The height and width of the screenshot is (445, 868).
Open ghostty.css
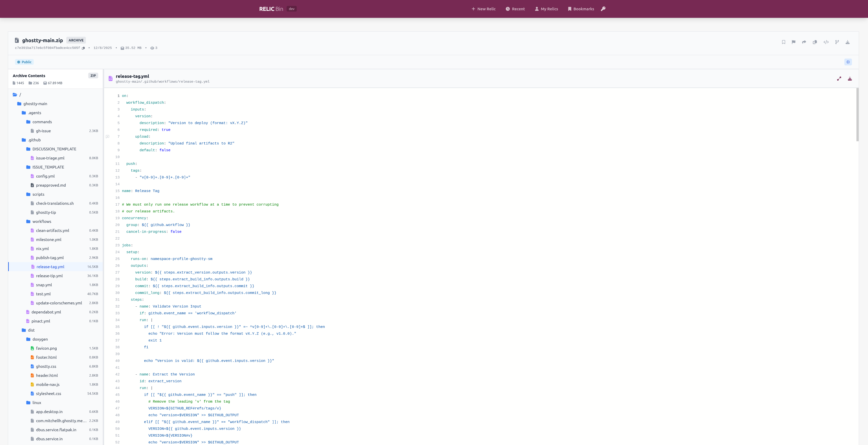coord(55,367)
